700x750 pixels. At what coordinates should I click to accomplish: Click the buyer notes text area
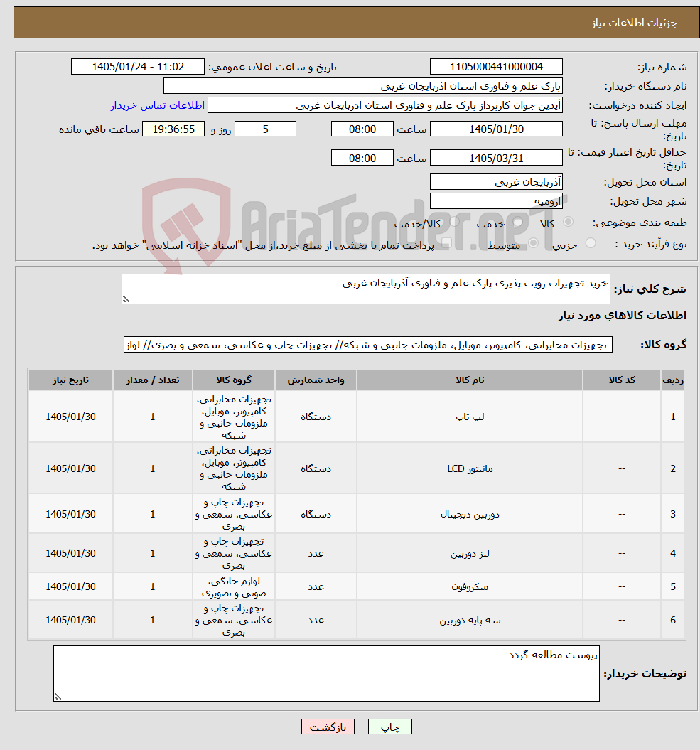[x=326, y=673]
